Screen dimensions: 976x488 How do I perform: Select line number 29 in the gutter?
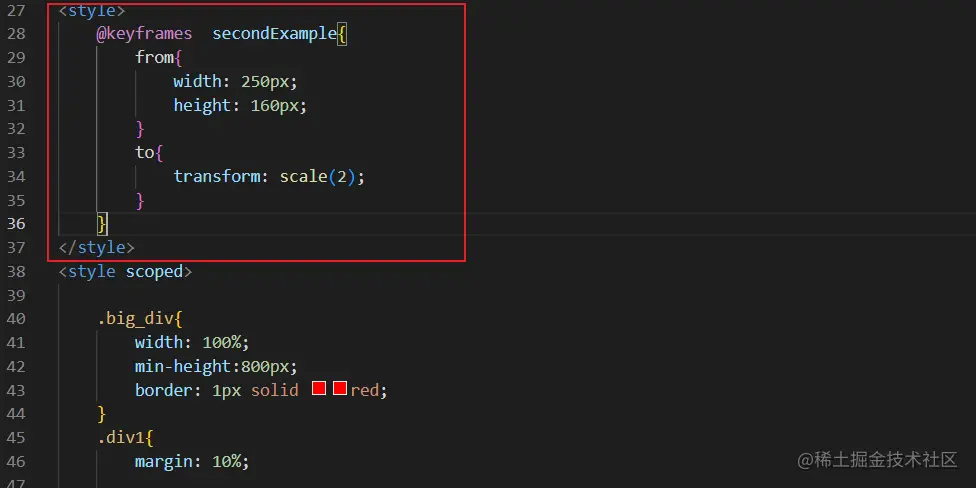17,58
